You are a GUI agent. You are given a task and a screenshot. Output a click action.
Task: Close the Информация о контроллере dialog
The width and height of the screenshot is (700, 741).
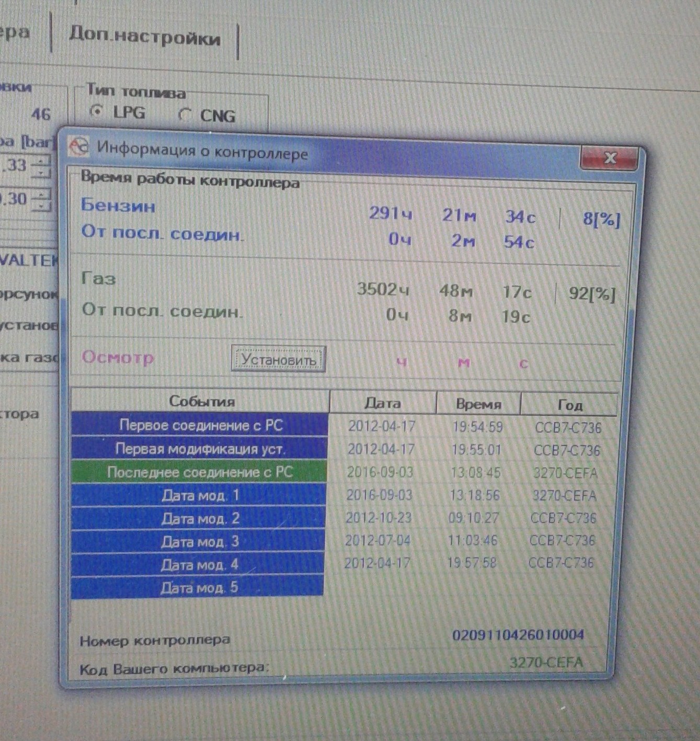point(610,157)
